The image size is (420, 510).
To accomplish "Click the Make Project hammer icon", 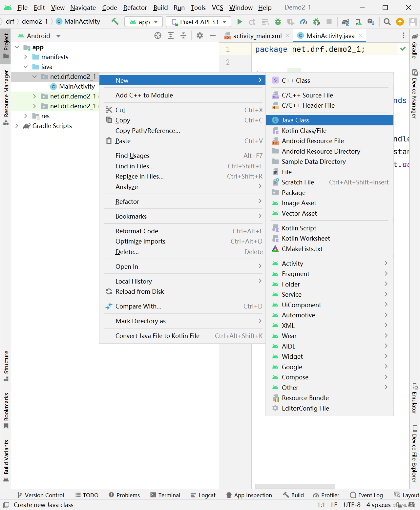I will pos(115,22).
